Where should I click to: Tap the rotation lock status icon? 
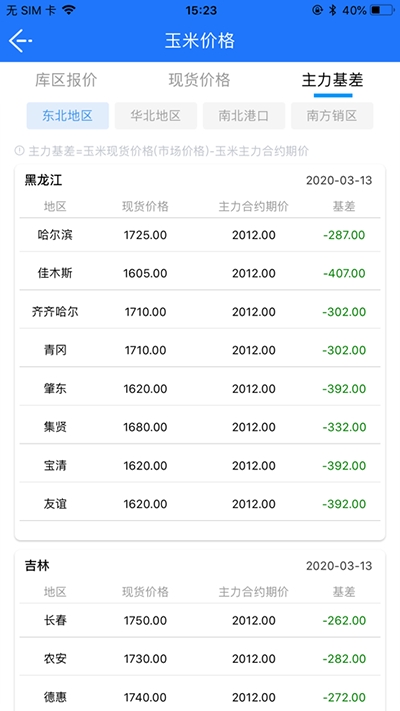coord(317,10)
